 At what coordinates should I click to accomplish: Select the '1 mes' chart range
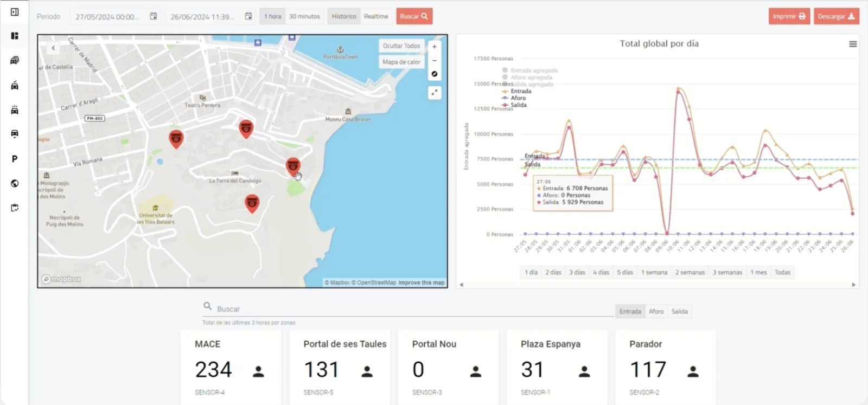[758, 272]
